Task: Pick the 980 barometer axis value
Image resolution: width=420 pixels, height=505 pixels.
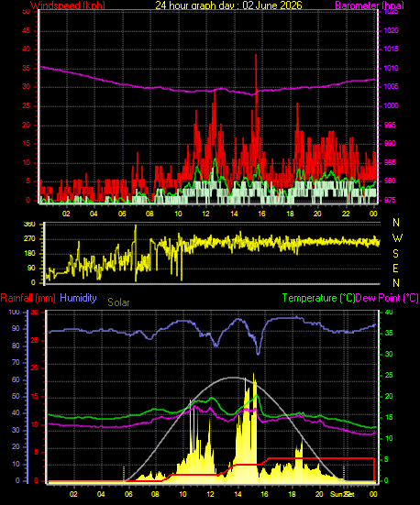Action: [390, 181]
